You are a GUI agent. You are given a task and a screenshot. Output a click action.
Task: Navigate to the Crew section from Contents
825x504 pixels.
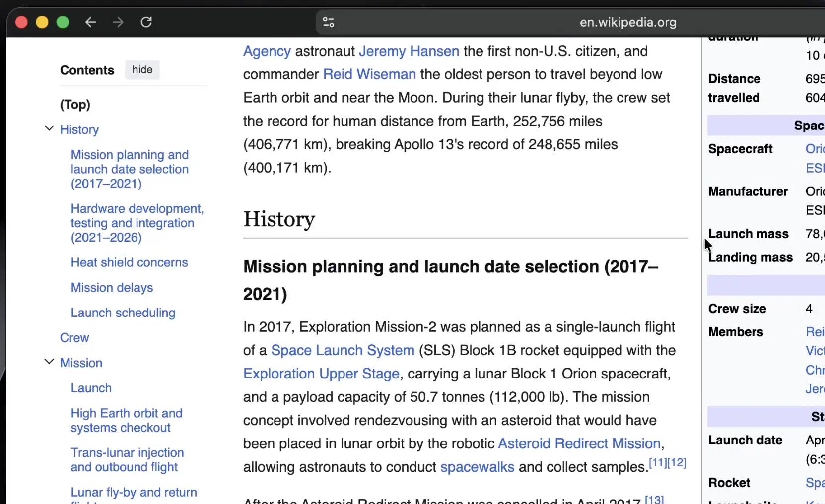(74, 338)
